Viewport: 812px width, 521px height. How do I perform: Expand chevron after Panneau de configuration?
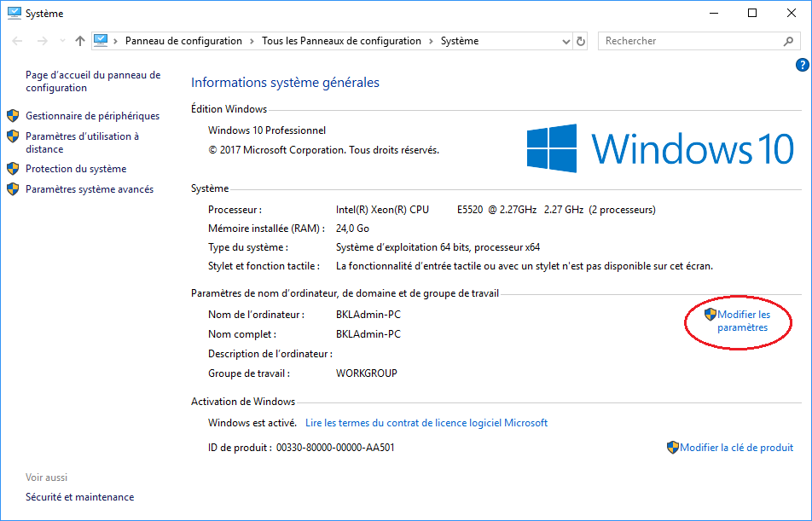(252, 41)
